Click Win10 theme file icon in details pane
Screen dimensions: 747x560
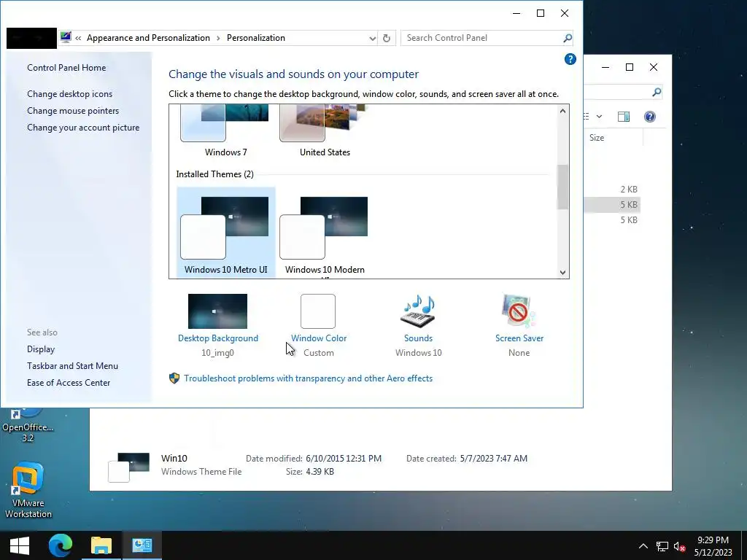point(128,467)
